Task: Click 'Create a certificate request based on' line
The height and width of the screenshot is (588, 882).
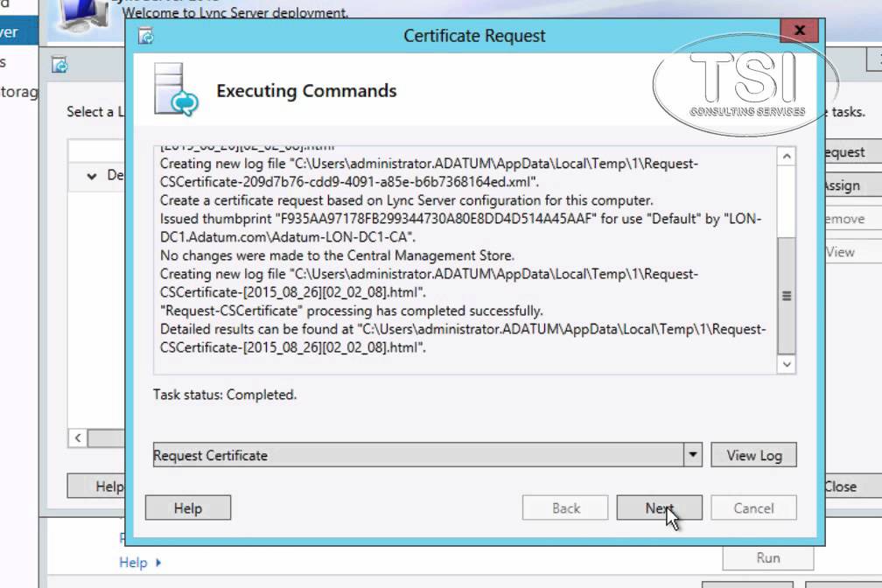Action: point(406,200)
